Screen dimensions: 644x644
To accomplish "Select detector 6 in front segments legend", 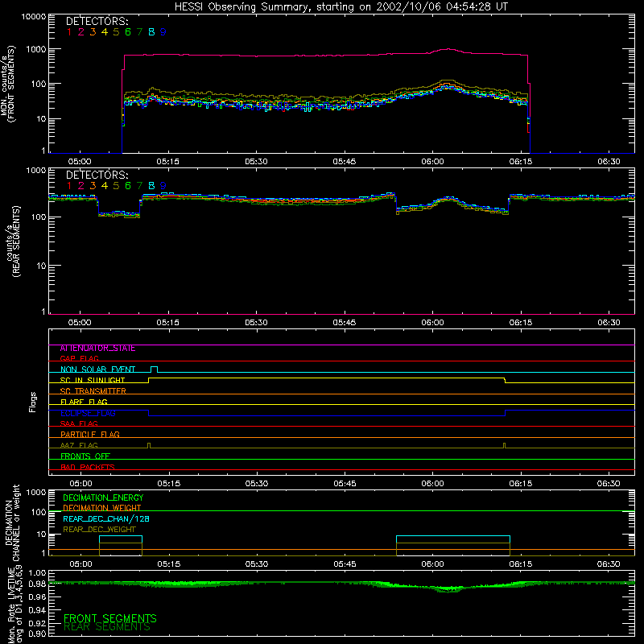I will [x=128, y=32].
